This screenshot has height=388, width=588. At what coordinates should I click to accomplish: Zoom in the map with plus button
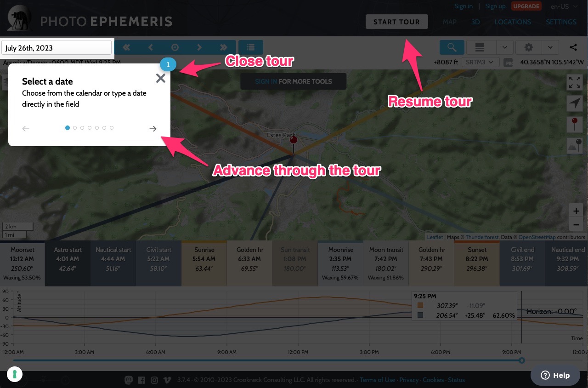[576, 211]
